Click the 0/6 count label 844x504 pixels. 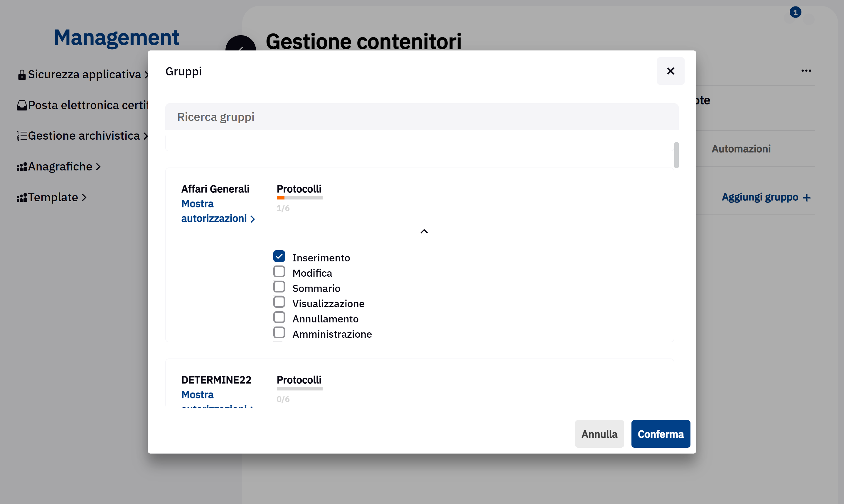click(x=283, y=399)
